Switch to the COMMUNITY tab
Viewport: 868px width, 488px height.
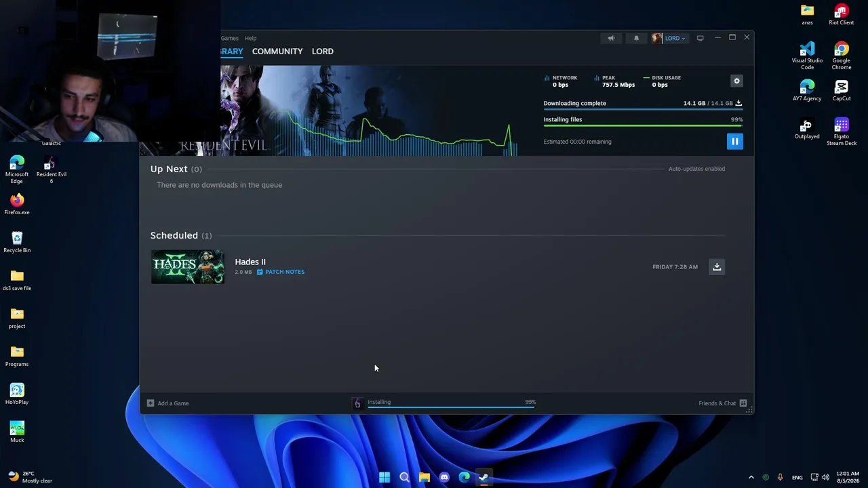pos(277,51)
